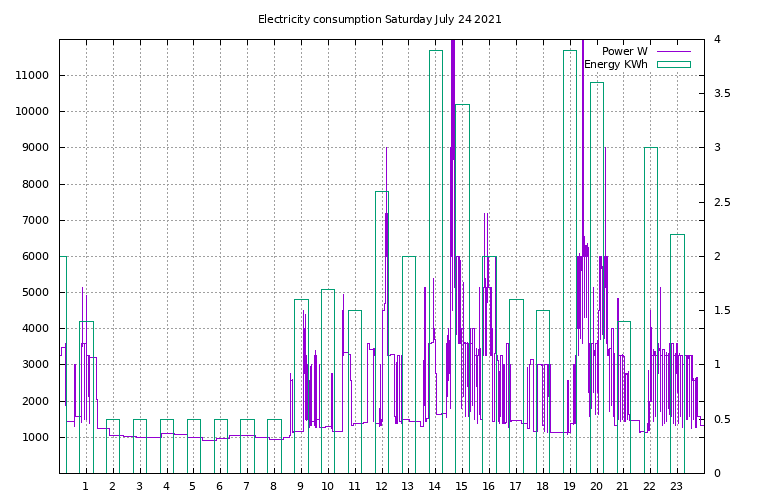
Task: Click the left axis label 10000
Action: [x=32, y=112]
